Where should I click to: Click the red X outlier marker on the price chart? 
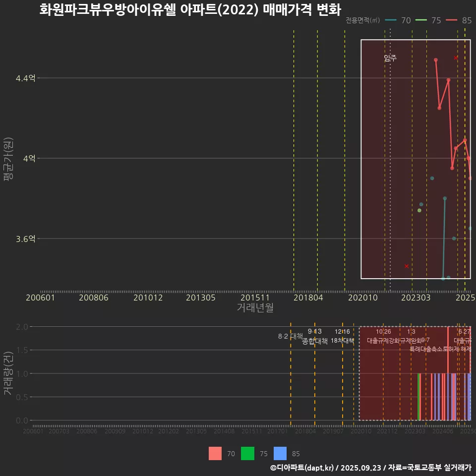tap(406, 266)
